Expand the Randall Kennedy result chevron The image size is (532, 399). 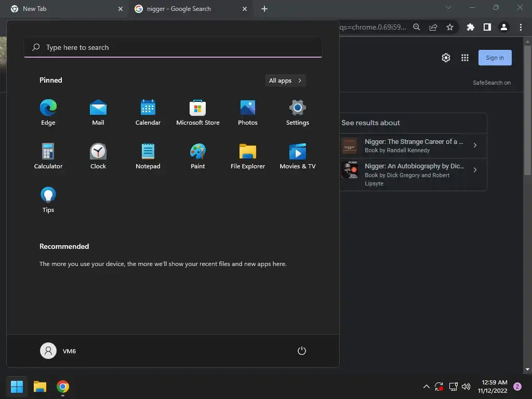coord(475,145)
